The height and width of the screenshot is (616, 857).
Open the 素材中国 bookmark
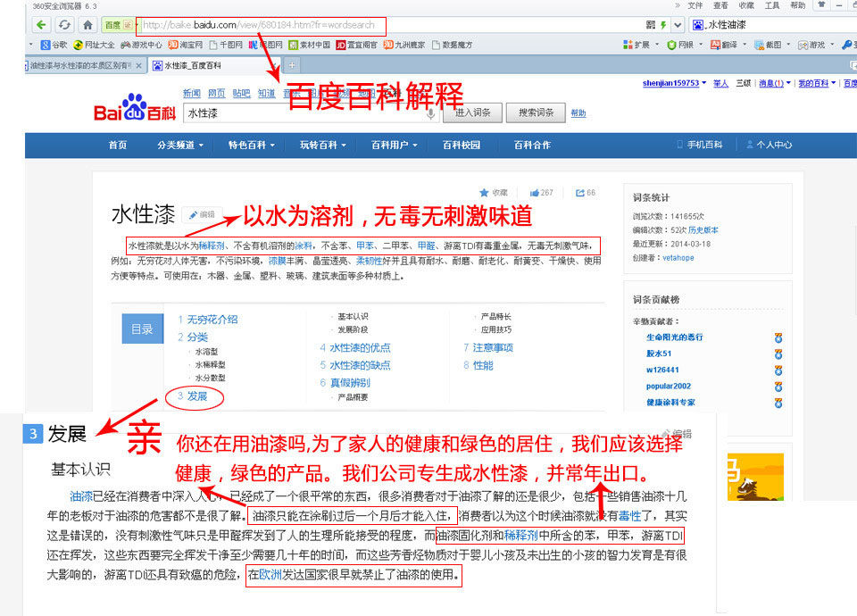pos(310,45)
